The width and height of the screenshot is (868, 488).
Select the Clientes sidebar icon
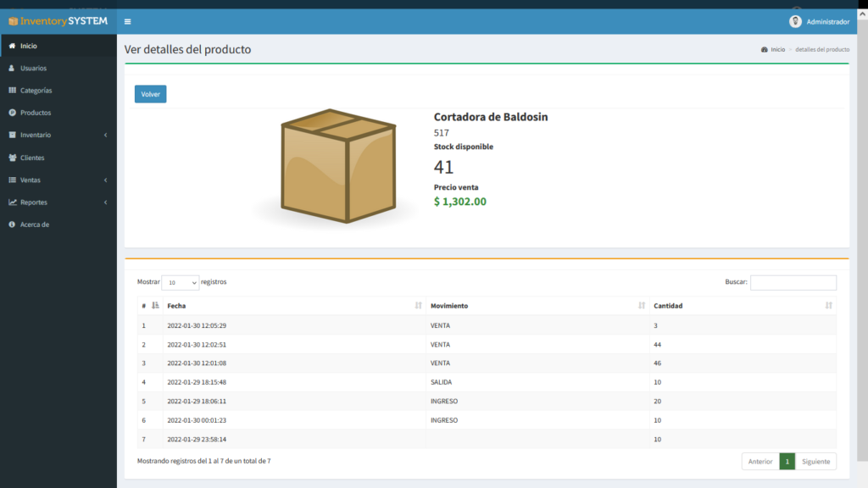13,158
